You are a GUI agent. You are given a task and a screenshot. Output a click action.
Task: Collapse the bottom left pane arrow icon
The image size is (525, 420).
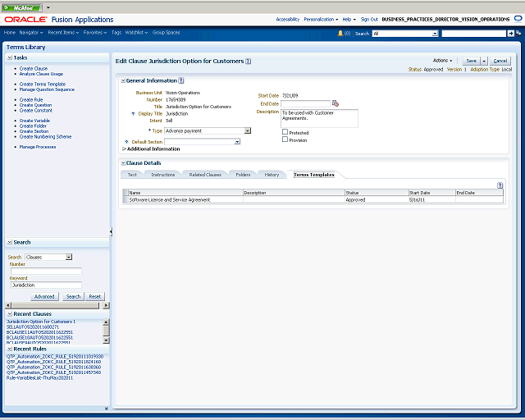point(107,409)
